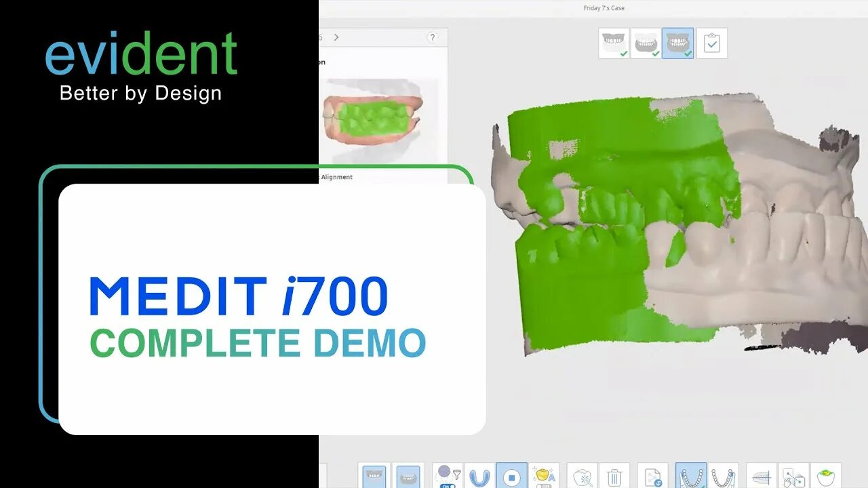Select the second arch alignment icon
Screen dimensions: 868x488
[724, 476]
